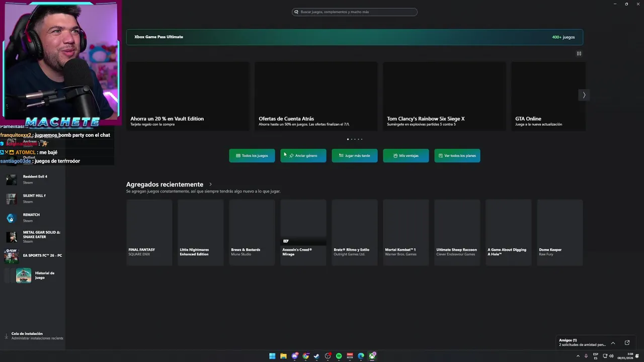Screen dimensions: 644x362
Task: Open the FINAL FANTASY game tile
Action: [x=149, y=232]
